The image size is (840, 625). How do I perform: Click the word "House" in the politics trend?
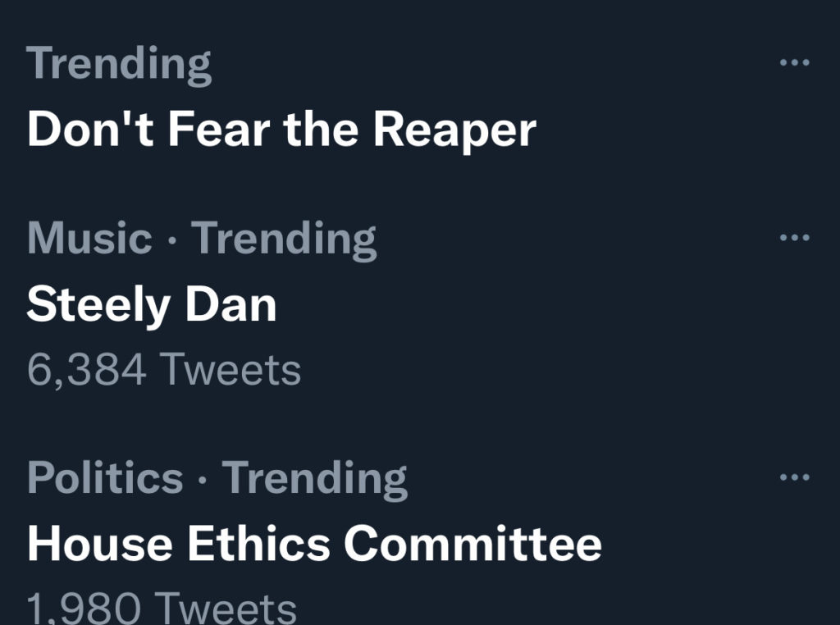100,543
